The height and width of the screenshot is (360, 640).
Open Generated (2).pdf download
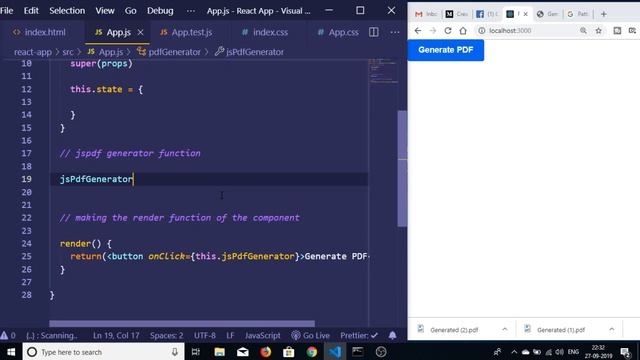click(453, 330)
